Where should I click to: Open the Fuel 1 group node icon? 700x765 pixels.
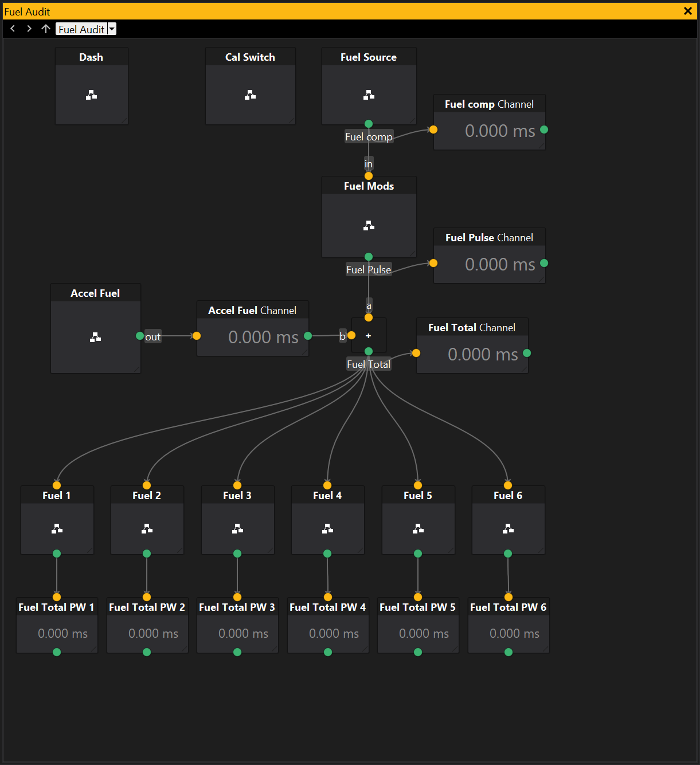[57, 529]
